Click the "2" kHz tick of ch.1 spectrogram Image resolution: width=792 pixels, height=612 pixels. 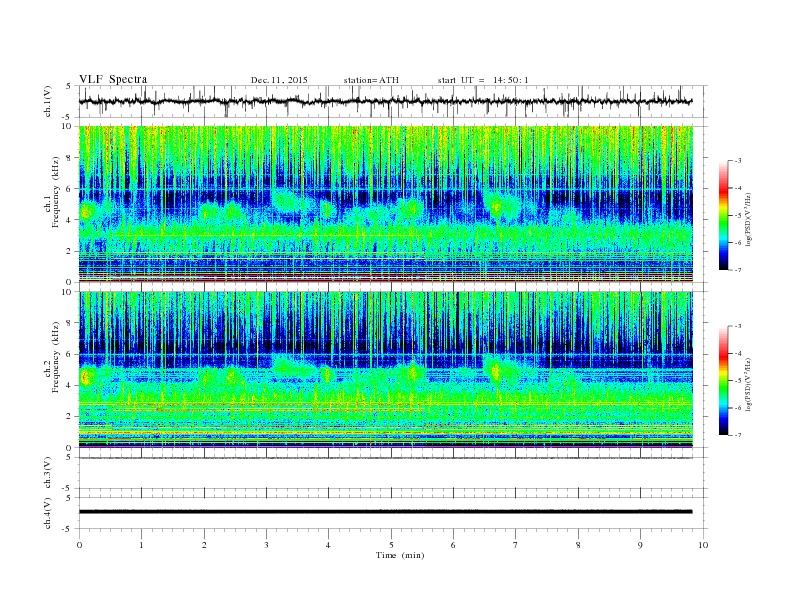(x=70, y=251)
